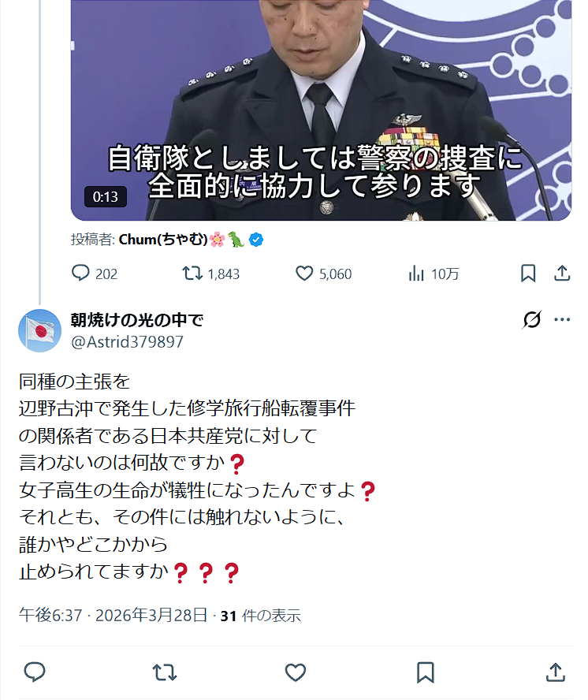Image resolution: width=588 pixels, height=700 pixels.
Task: Like the quoted post with 5,060 likes
Action: [x=323, y=274]
